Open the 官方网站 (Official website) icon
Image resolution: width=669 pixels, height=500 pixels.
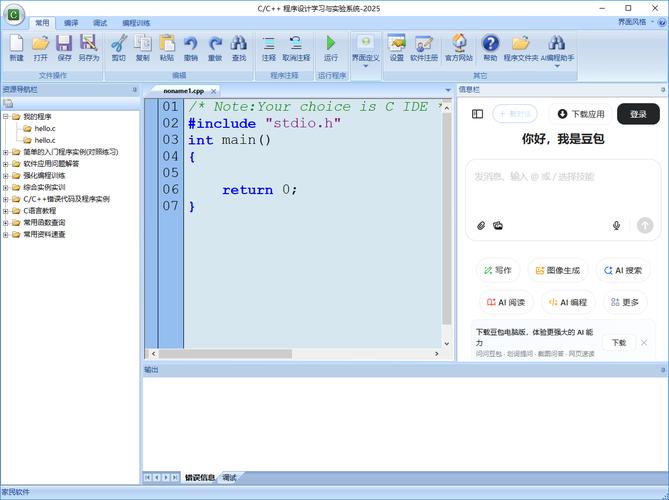459,44
